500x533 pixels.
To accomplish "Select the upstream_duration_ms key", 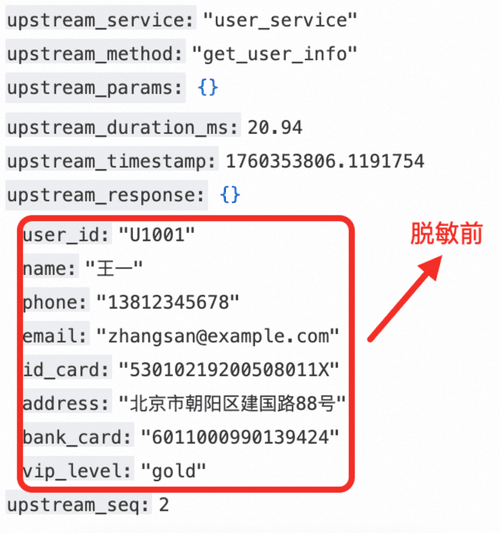I will pyautogui.click(x=123, y=127).
